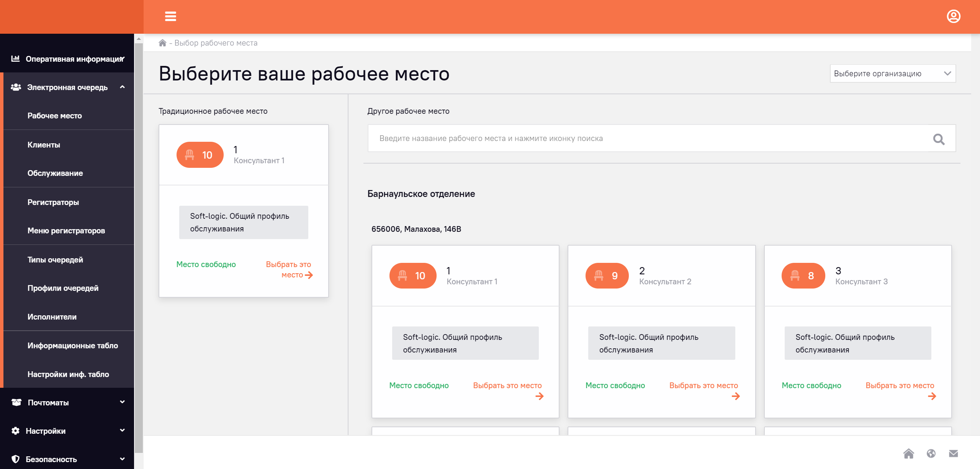Viewport: 980px width, 469px height.
Task: Click the Оперативная информация chart icon
Action: point(15,59)
